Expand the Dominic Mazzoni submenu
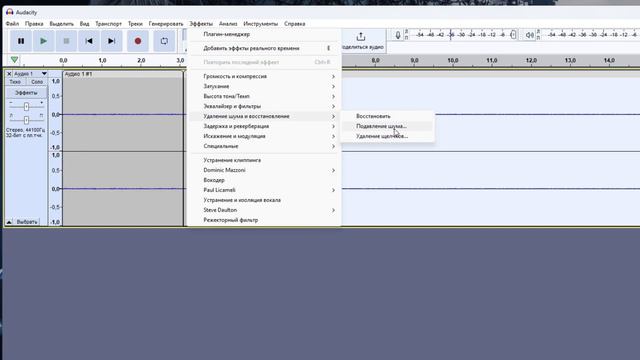640x360 pixels. [x=264, y=170]
